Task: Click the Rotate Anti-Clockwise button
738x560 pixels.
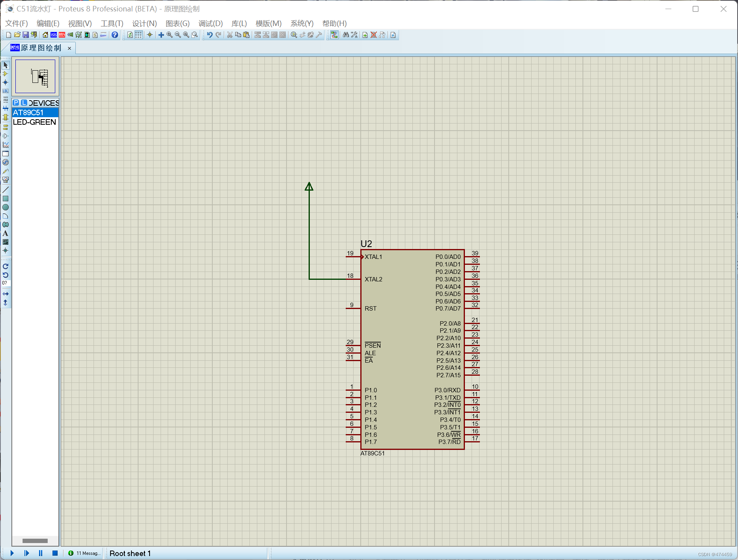Action: pos(6,275)
